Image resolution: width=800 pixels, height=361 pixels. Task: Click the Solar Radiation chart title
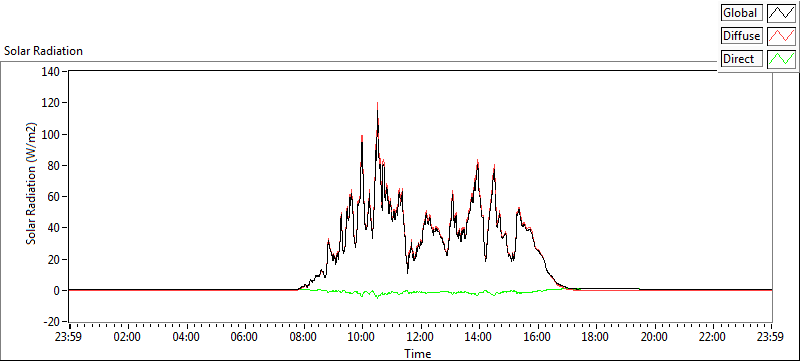[43, 51]
